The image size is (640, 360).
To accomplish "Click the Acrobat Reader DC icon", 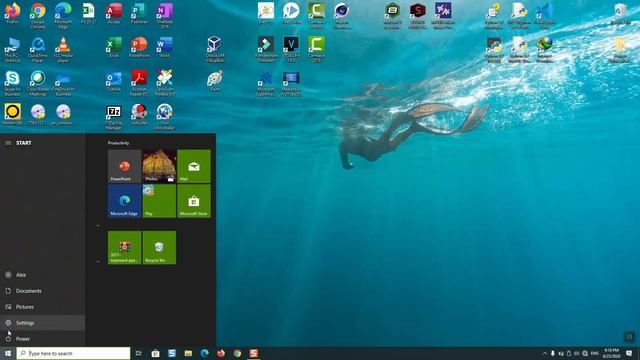I will tap(139, 83).
